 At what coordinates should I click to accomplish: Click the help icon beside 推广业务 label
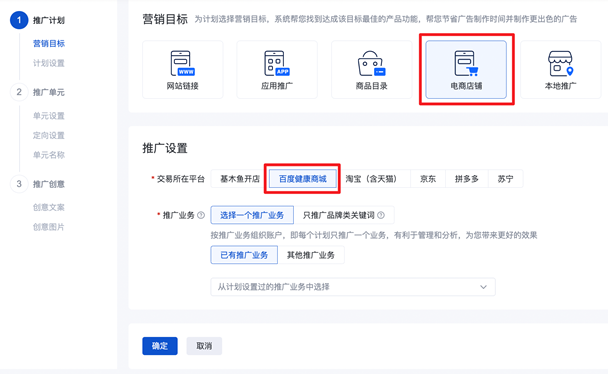[201, 215]
